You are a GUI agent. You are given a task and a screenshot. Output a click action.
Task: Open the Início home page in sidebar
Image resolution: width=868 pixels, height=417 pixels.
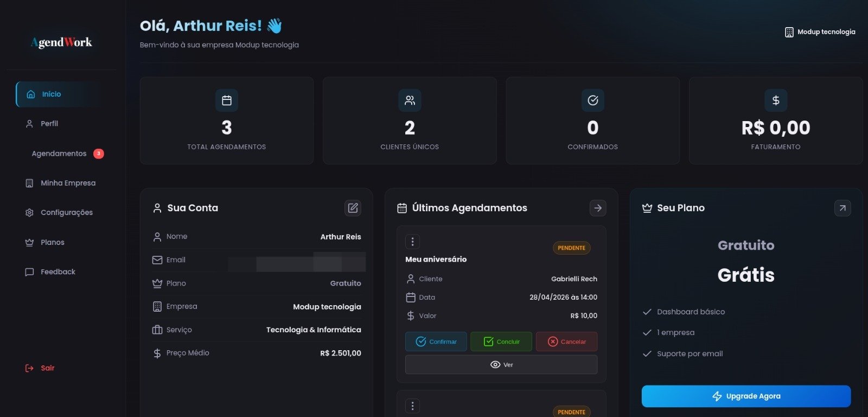click(x=59, y=94)
